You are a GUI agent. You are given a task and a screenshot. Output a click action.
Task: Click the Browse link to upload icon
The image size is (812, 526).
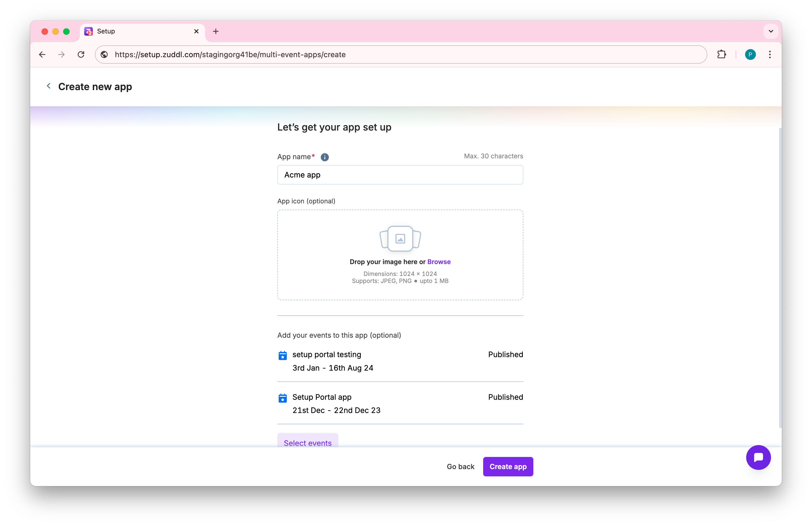[x=439, y=262]
